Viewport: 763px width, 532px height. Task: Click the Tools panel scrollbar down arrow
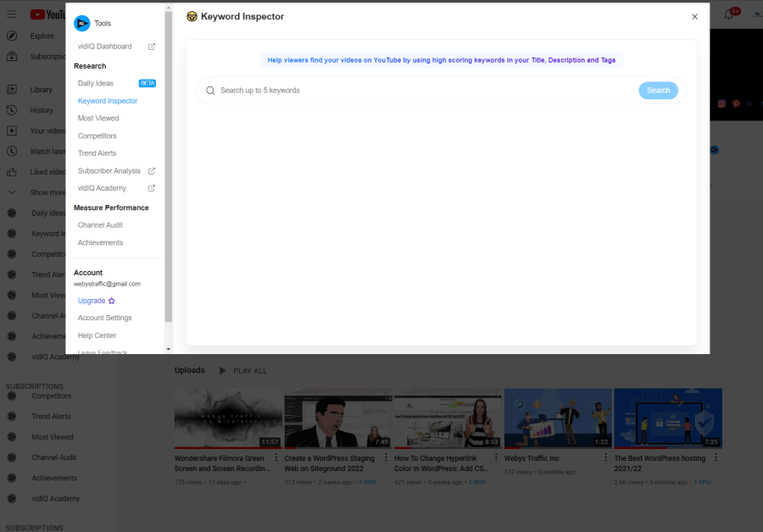point(169,349)
